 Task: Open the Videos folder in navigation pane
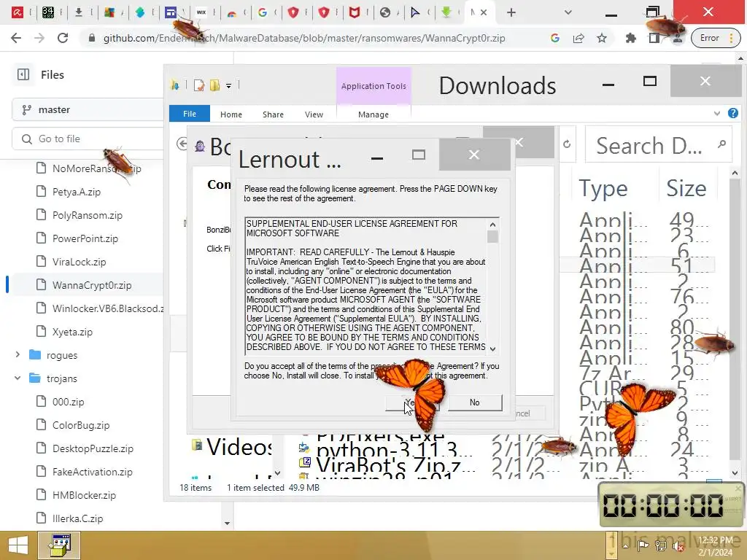click(232, 447)
